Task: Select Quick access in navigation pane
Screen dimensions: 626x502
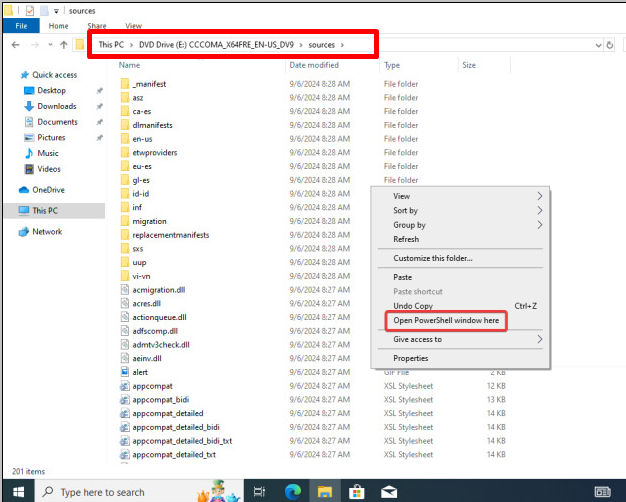Action: [49, 75]
